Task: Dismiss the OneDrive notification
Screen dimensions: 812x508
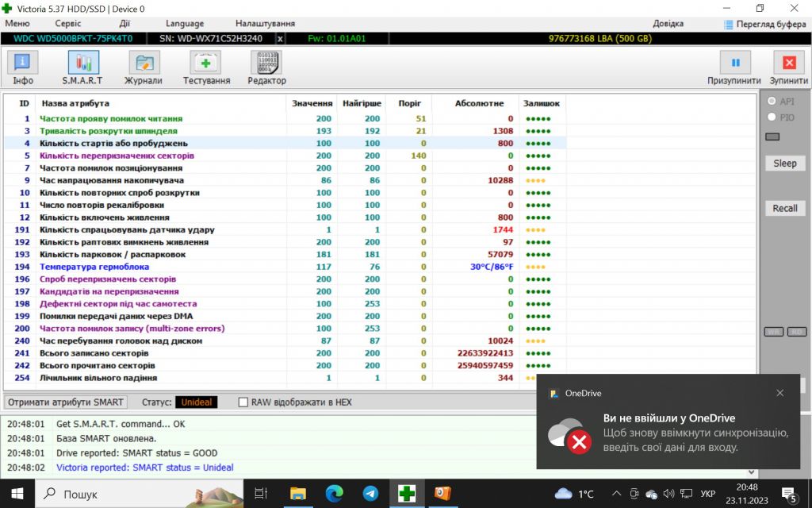Action: point(780,393)
